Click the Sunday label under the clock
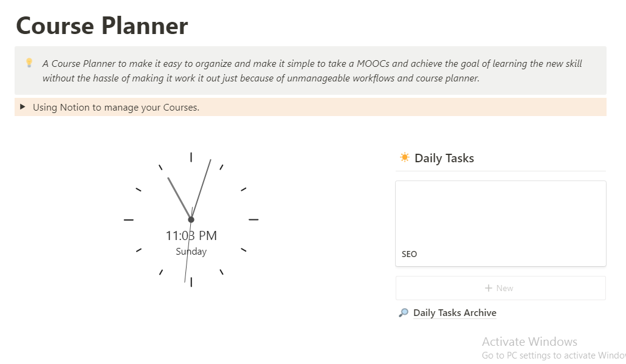626x364 pixels. [191, 251]
